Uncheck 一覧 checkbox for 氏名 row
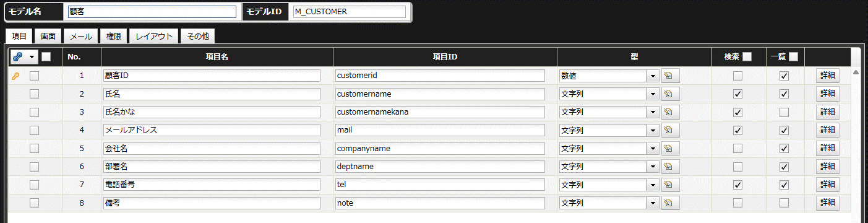Screen dimensions: 868x223 [784, 94]
